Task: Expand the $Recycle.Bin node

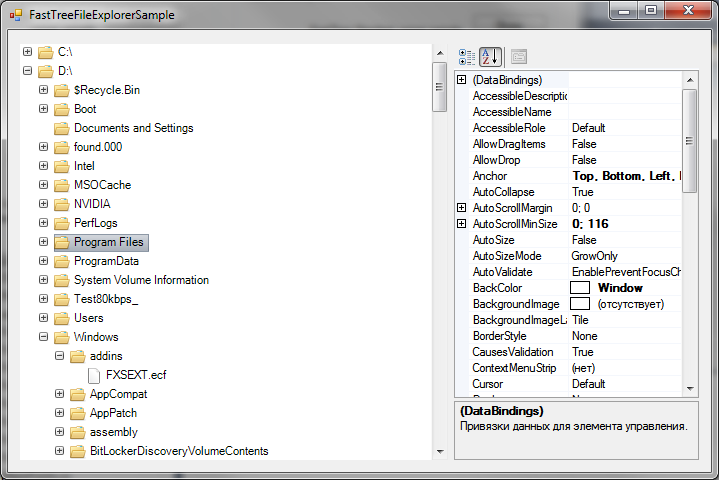Action: tap(44, 89)
